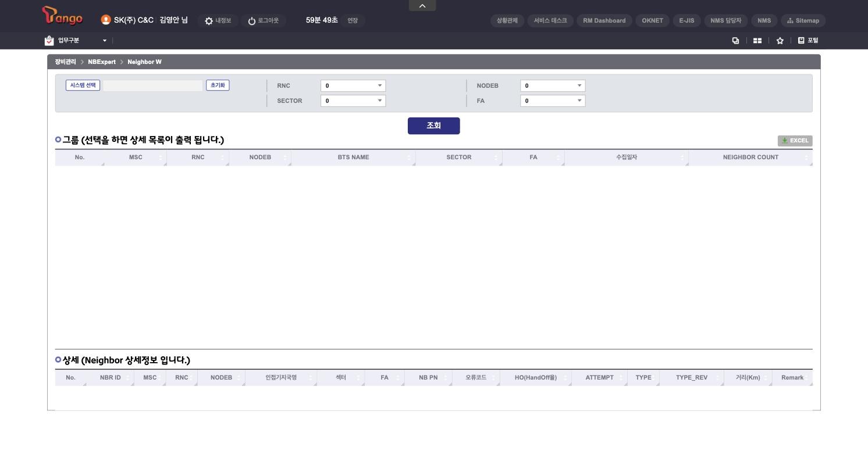Open the SECTOR dropdown
Screen dimensions: 868x472
click(x=353, y=101)
